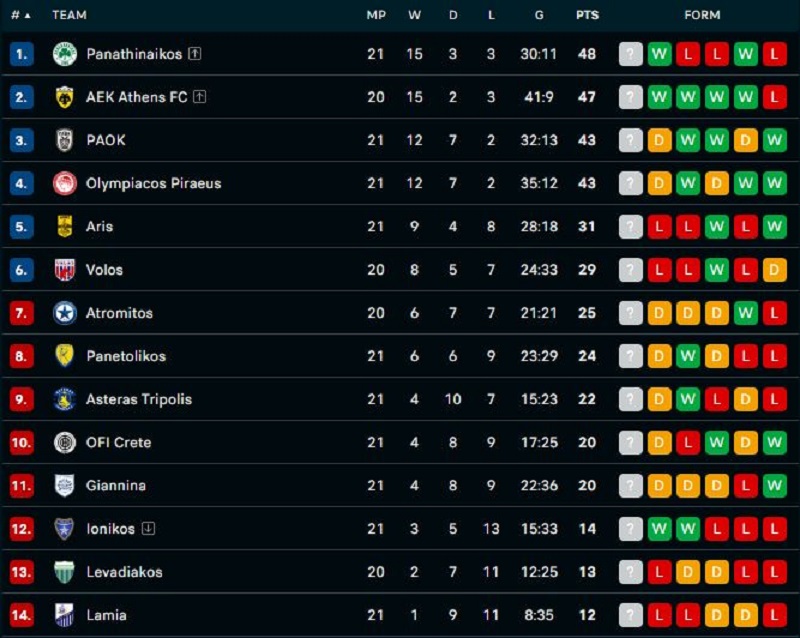
Task: Click the Atromitos star logo
Action: pos(65,313)
